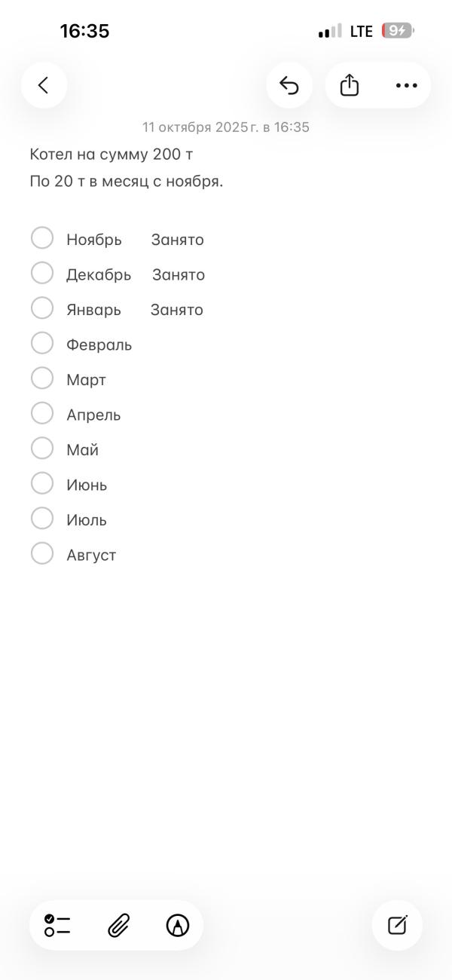Image resolution: width=452 pixels, height=980 pixels.
Task: Check off the Март item
Action: (x=42, y=378)
